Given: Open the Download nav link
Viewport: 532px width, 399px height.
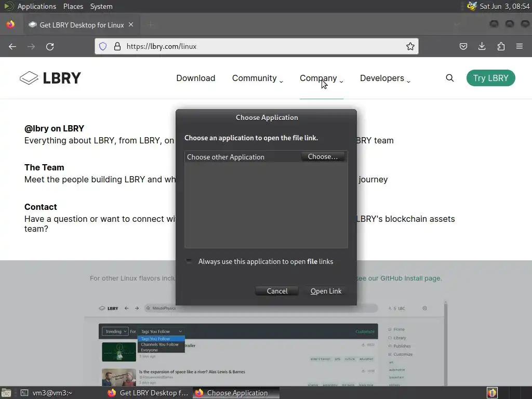Looking at the screenshot, I should (x=196, y=78).
